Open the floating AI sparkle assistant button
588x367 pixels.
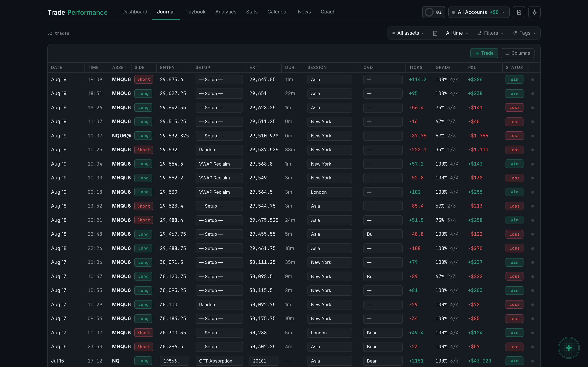569,348
